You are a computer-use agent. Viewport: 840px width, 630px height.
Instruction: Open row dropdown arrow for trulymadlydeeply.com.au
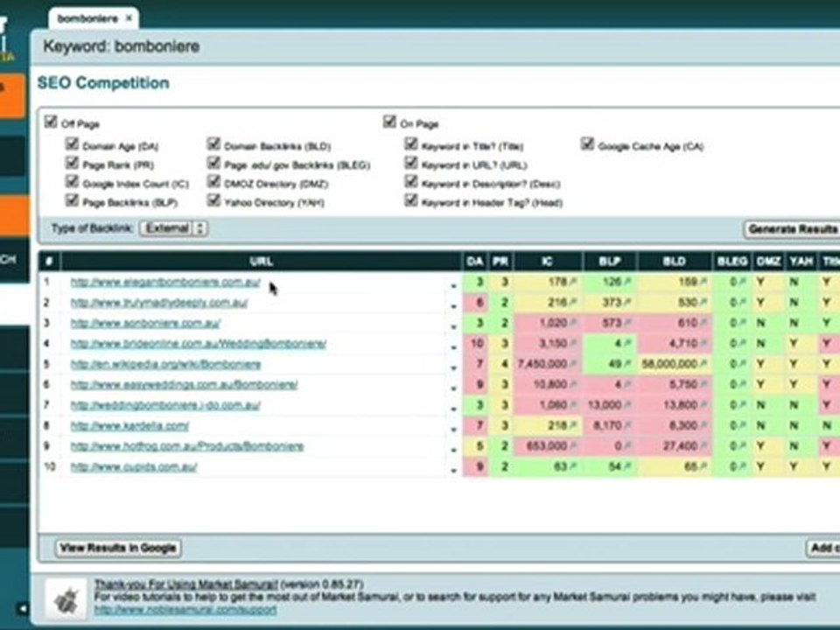453,306
